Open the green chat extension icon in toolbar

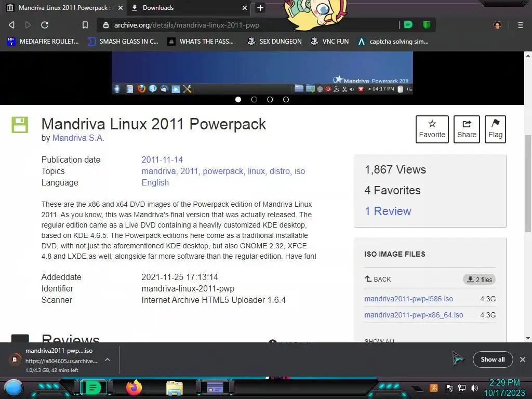[408, 24]
